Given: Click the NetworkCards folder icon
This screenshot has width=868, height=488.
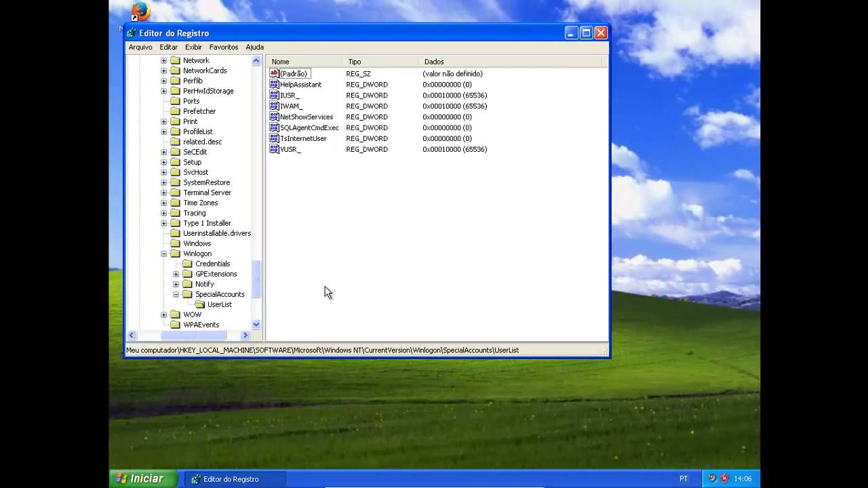Looking at the screenshot, I should tap(175, 70).
